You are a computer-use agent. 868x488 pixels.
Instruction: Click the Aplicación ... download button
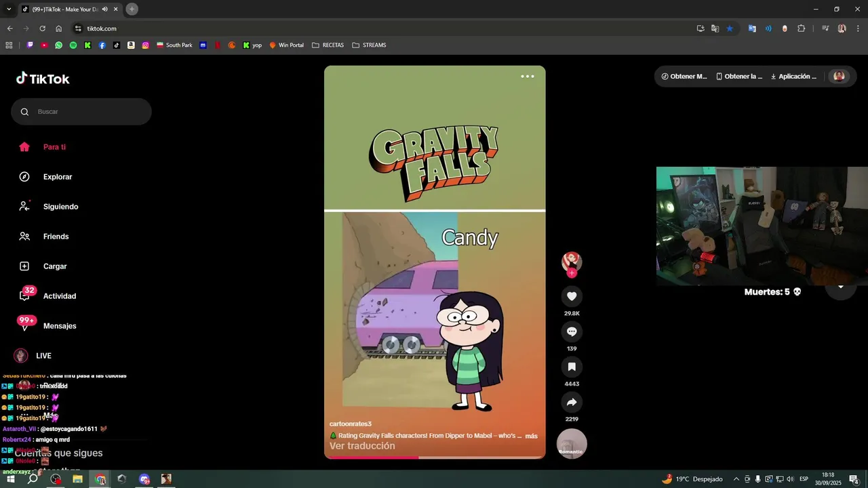pos(794,77)
